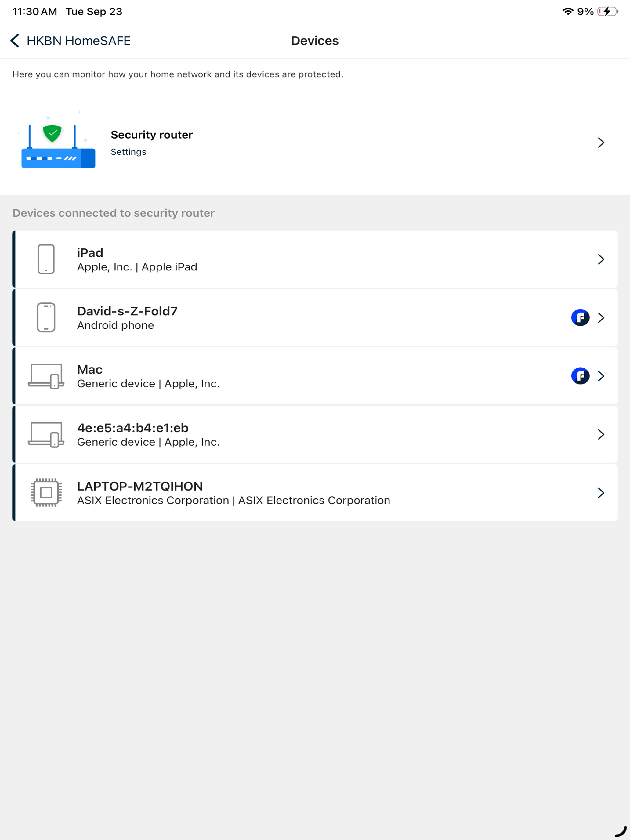
Task: Select the Mac generic device icon
Action: (x=46, y=376)
